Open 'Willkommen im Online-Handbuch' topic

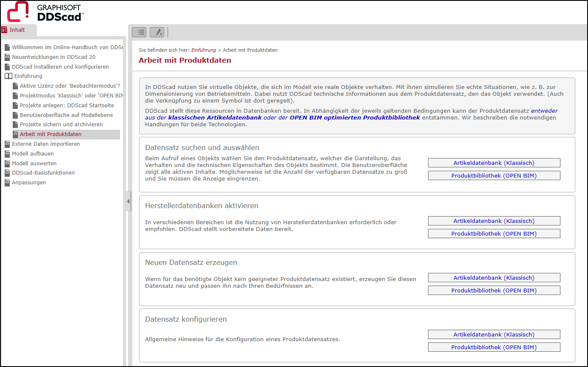coord(64,47)
